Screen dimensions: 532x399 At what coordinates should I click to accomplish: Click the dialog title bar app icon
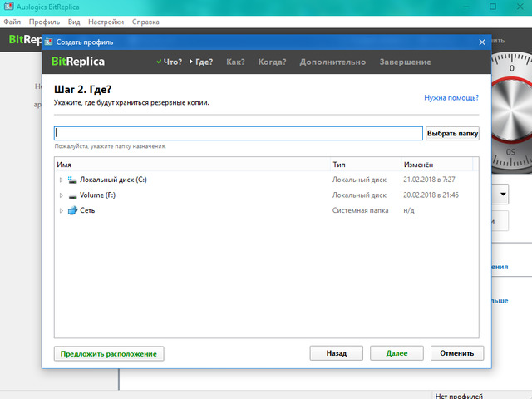point(49,42)
